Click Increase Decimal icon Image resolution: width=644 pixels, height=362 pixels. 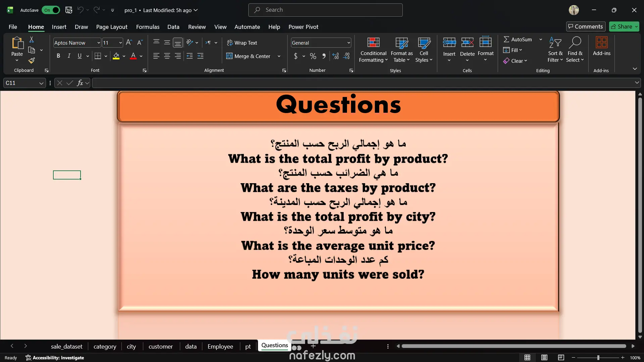click(336, 56)
